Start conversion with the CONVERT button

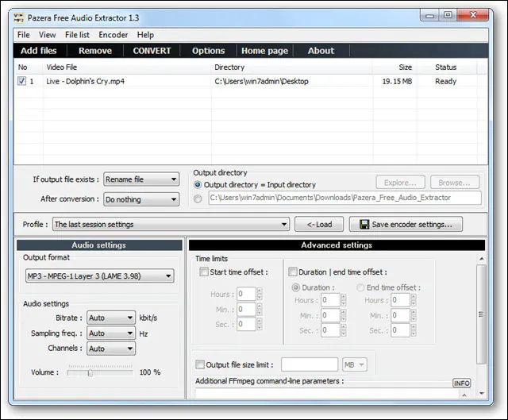tap(152, 51)
